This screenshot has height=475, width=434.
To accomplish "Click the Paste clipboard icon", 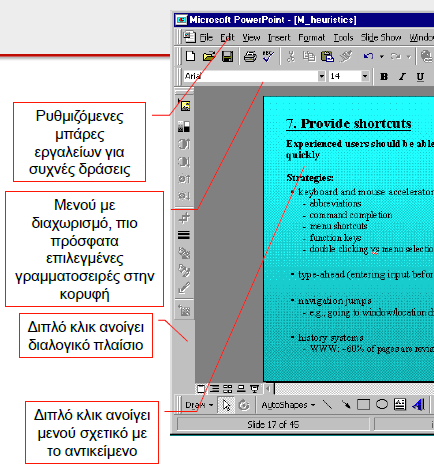I will pos(327,56).
